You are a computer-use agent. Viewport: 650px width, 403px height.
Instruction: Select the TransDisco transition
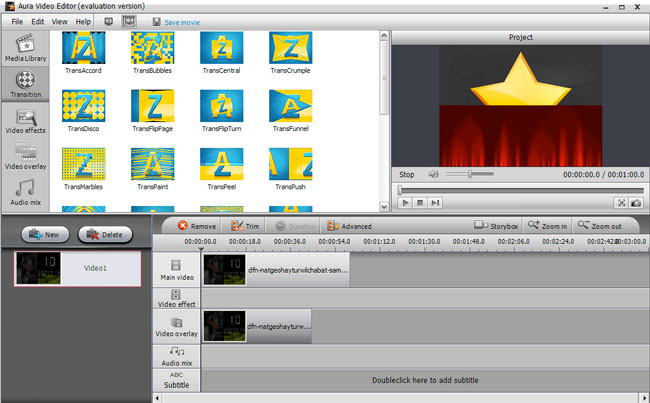click(83, 111)
